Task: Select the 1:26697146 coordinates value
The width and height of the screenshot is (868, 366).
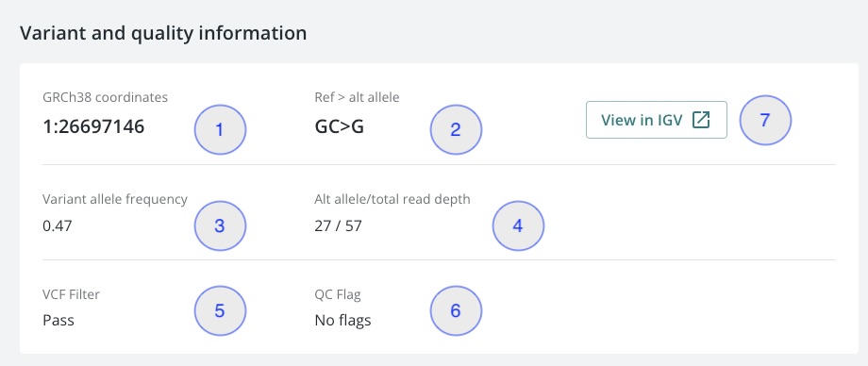Action: pos(93,126)
